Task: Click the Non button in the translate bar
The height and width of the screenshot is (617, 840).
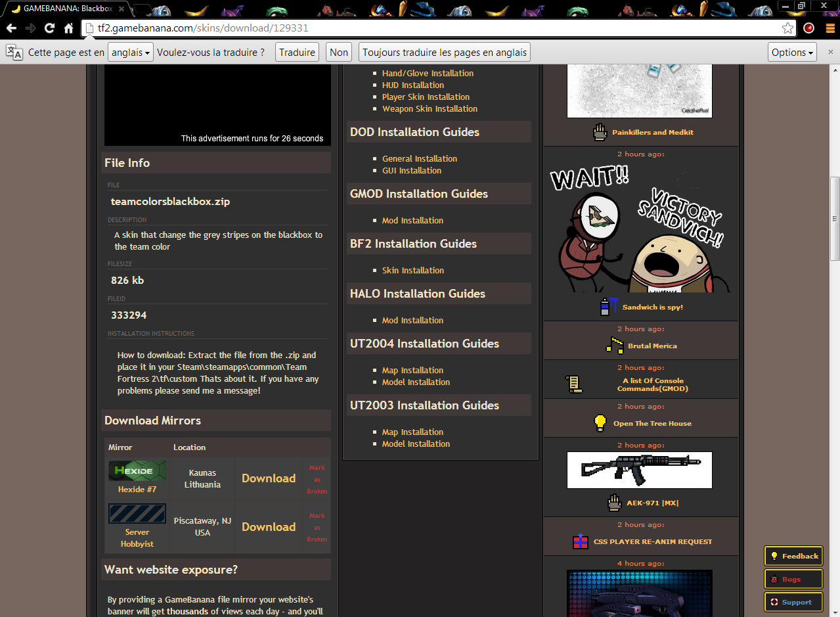Action: point(339,53)
